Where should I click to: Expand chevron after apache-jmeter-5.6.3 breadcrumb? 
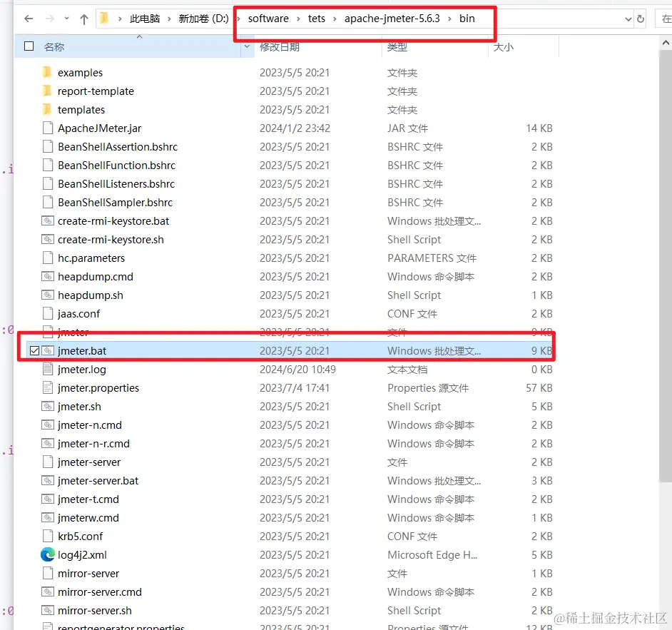point(449,19)
